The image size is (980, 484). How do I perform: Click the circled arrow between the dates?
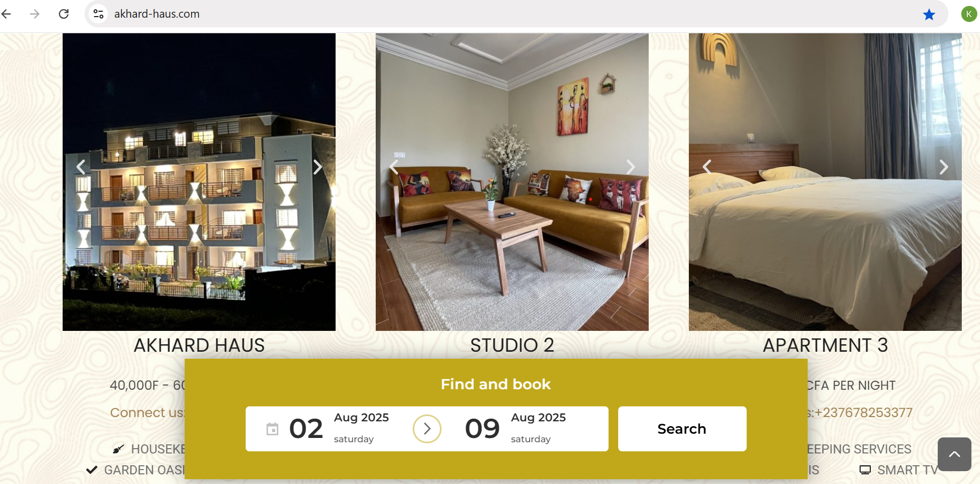pos(427,429)
